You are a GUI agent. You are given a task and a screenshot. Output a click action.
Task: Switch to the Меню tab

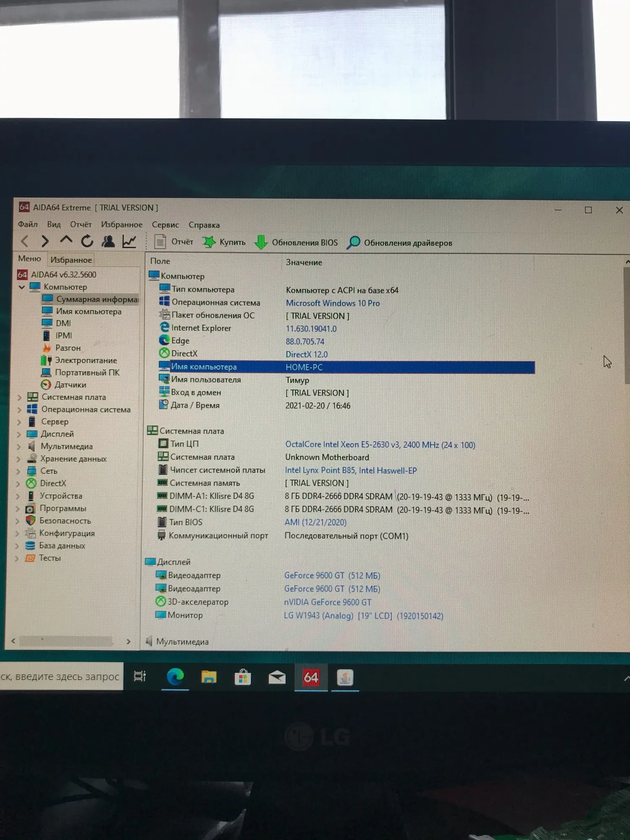[29, 259]
